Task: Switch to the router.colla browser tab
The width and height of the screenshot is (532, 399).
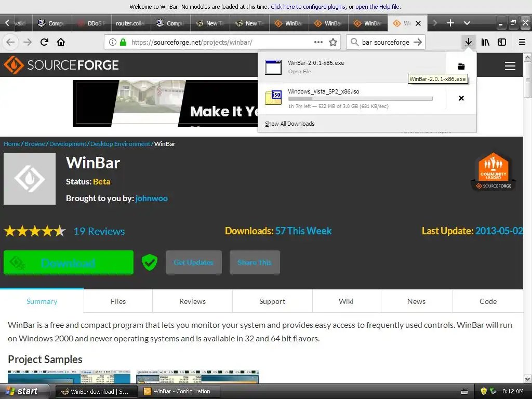Action: (x=131, y=23)
